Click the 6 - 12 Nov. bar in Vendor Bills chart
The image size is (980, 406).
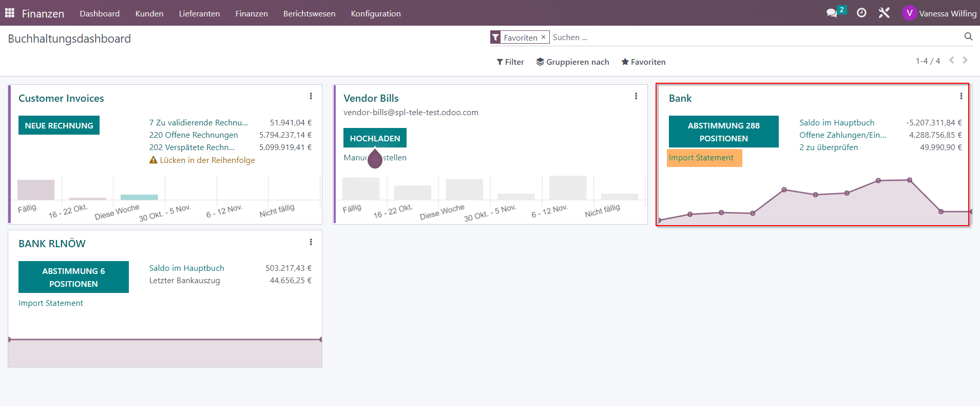568,188
